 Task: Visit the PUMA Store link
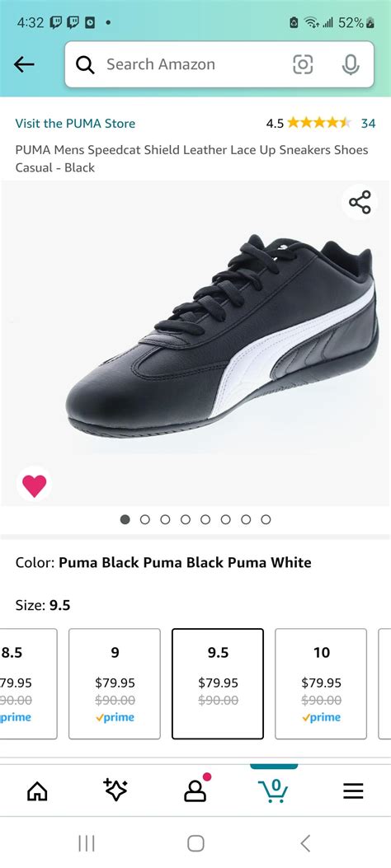point(75,124)
